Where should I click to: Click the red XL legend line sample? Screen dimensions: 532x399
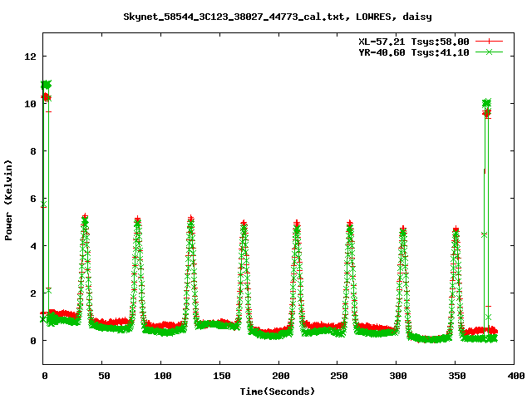(x=489, y=42)
